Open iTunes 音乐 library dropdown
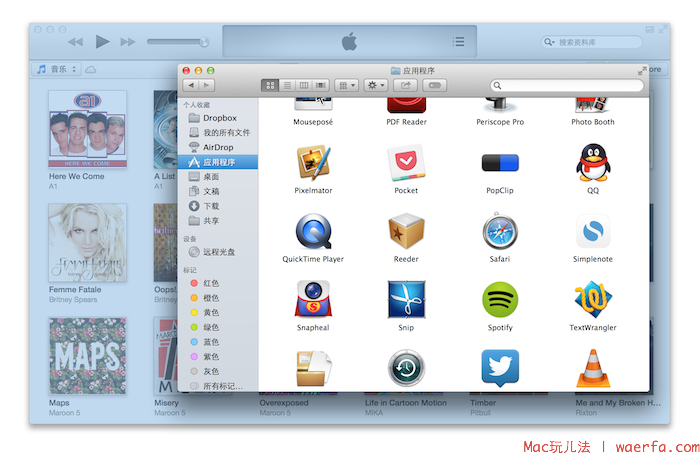 [x=56, y=69]
